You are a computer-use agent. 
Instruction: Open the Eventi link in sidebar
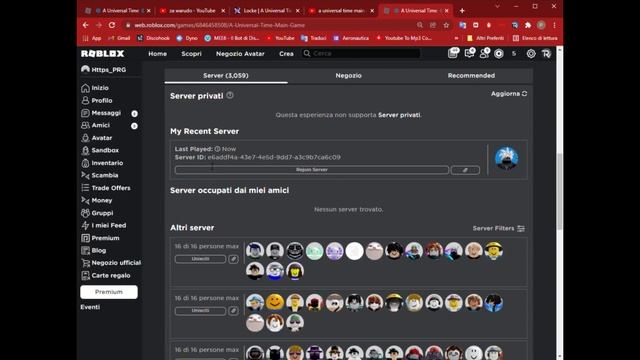(x=90, y=307)
